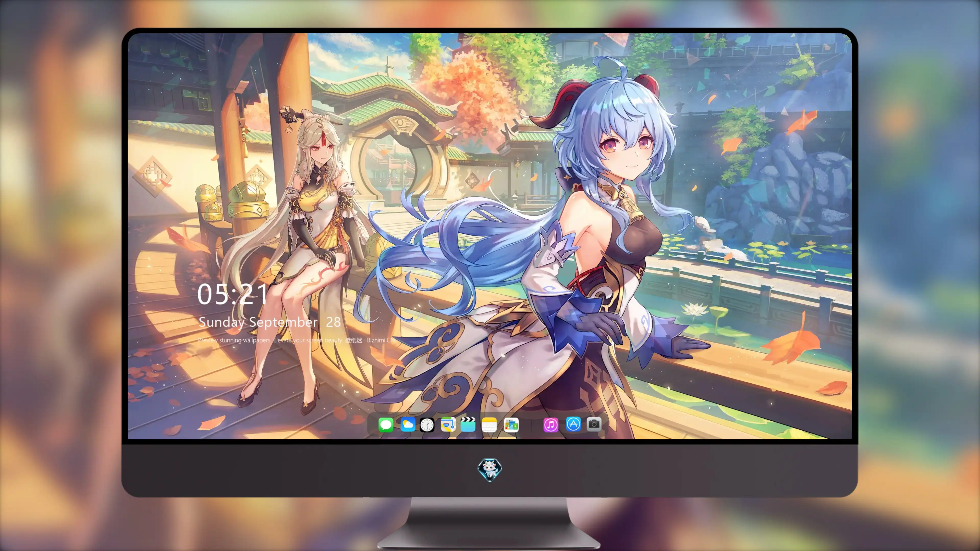Launch the Weather app from the dock
Viewport: 980px width, 551px height.
408,424
